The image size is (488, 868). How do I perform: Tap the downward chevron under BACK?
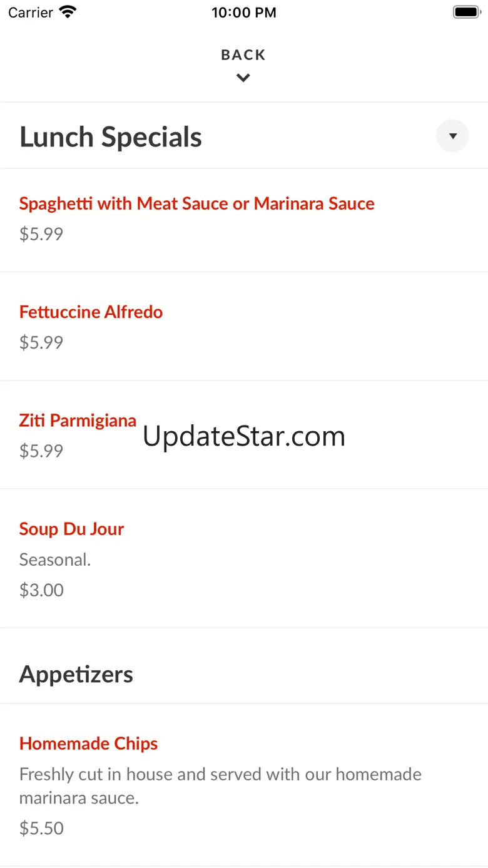point(243,78)
